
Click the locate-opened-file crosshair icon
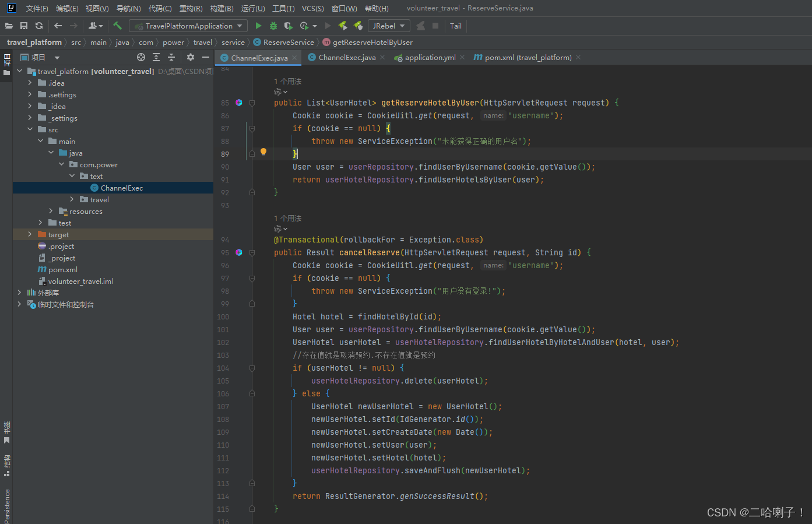141,57
